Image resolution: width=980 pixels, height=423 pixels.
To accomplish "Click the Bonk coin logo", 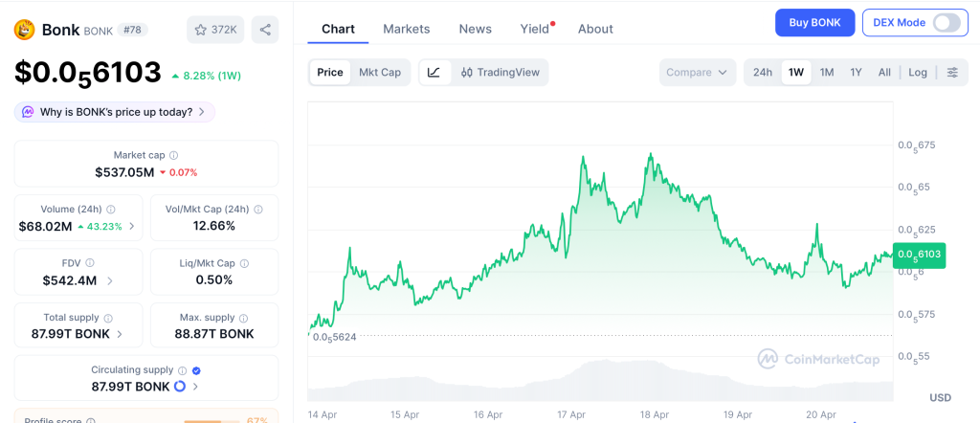I will tap(24, 30).
